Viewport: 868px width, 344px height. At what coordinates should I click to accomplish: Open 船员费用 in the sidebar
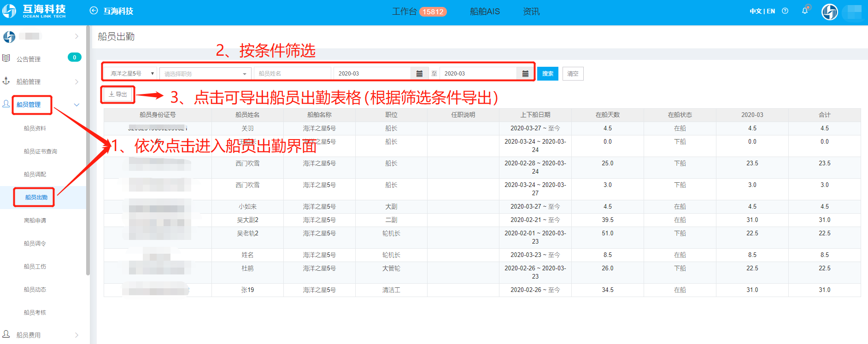pos(29,335)
